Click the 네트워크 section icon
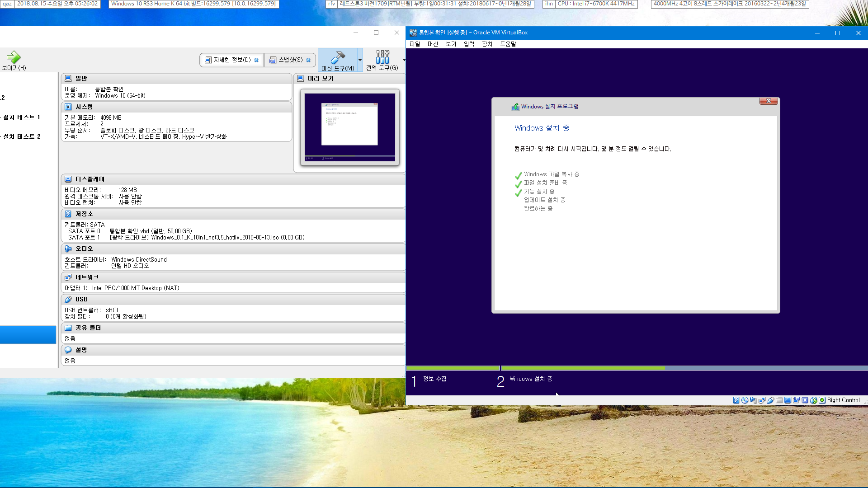This screenshot has width=868, height=488. click(x=68, y=277)
